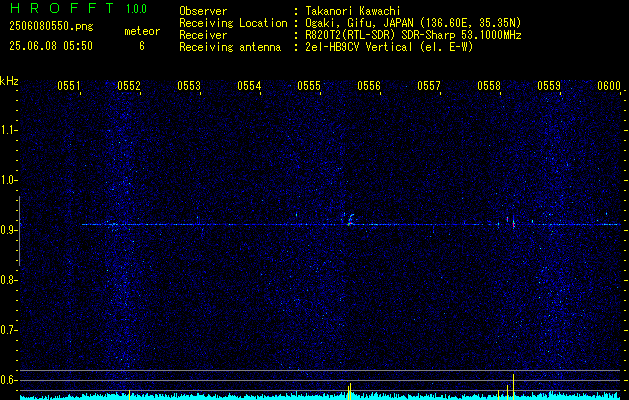Click the 0556 time marker
The width and height of the screenshot is (629, 400).
click(x=369, y=86)
